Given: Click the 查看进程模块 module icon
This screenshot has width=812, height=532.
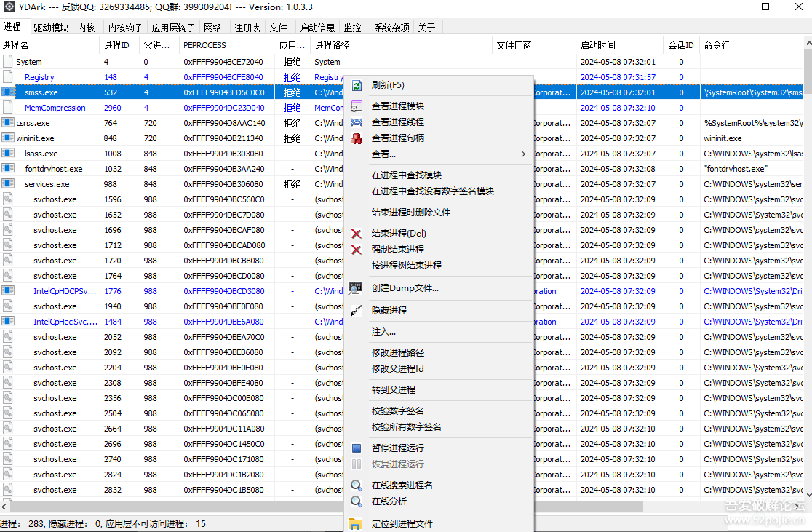Looking at the screenshot, I should coord(357,106).
